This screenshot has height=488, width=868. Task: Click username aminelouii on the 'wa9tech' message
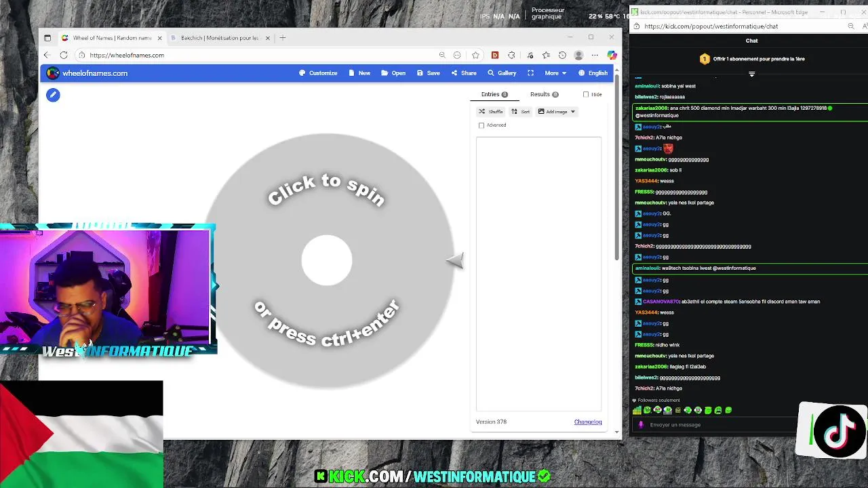pyautogui.click(x=647, y=268)
